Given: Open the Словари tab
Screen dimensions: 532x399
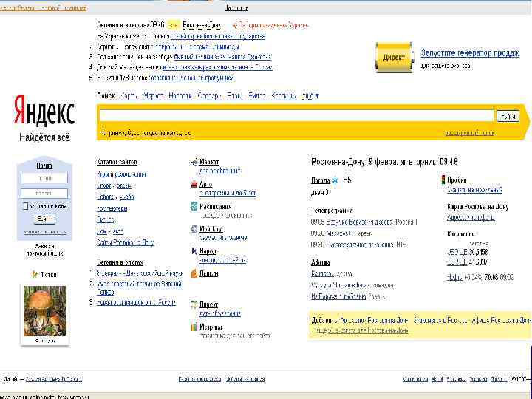Looking at the screenshot, I should pyautogui.click(x=209, y=96).
